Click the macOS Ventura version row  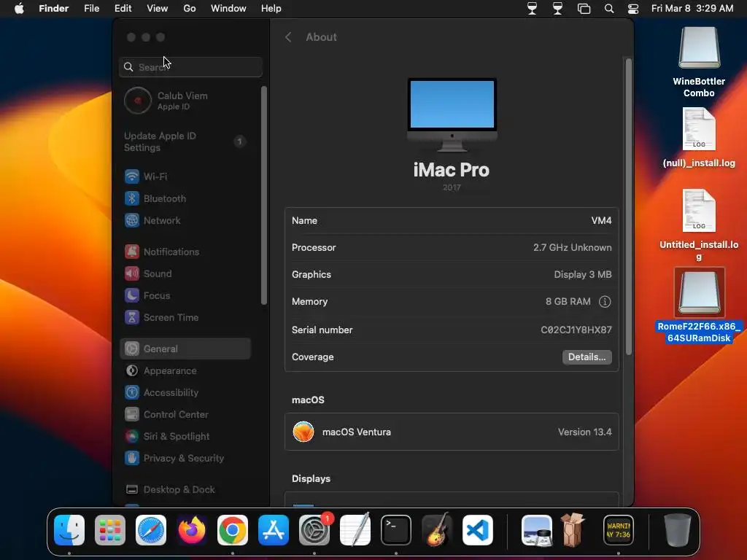[452, 432]
